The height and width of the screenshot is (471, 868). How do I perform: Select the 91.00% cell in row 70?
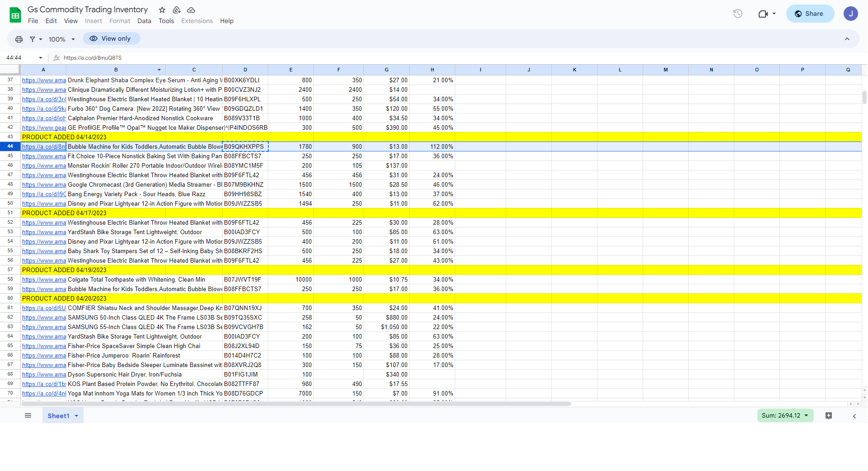(432, 393)
